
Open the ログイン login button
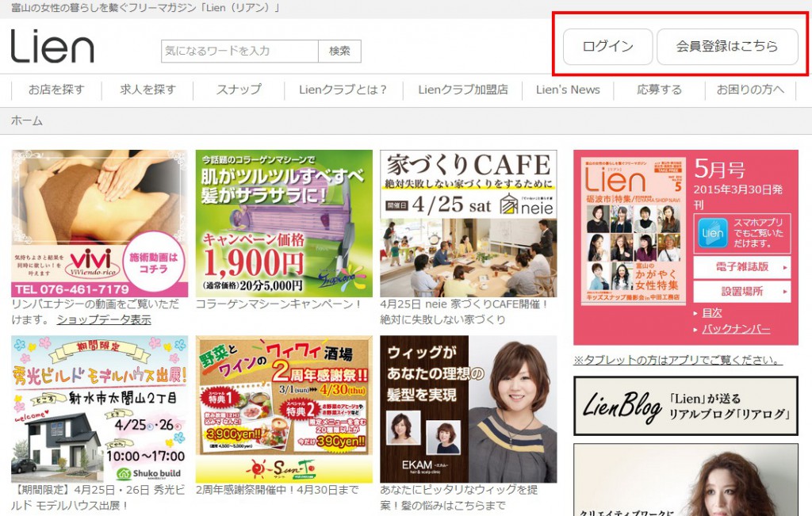[x=608, y=47]
